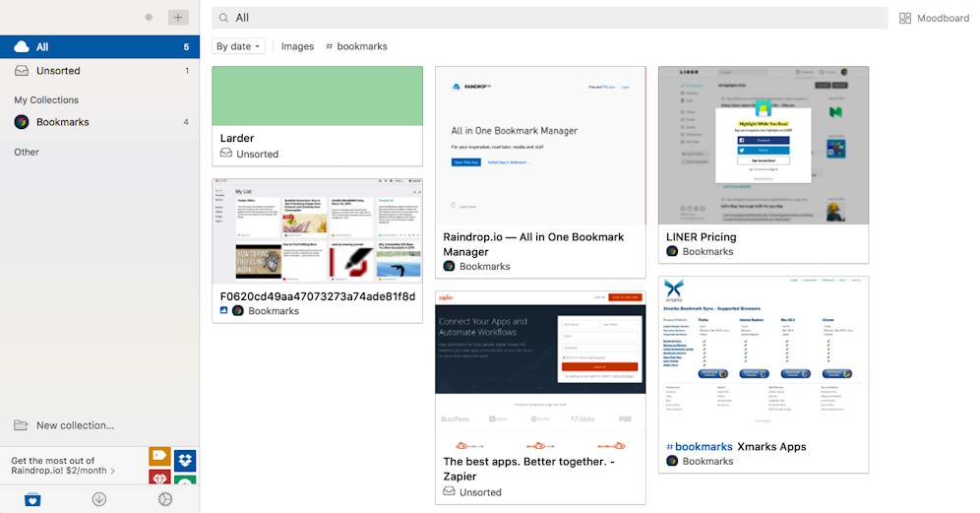Select the All item in sidebar
This screenshot has width=980, height=513.
(x=100, y=47)
